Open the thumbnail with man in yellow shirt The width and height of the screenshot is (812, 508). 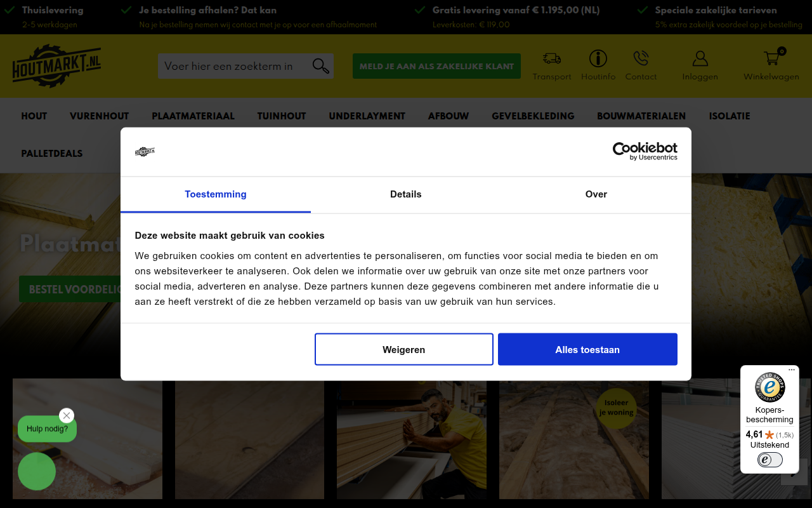pyautogui.click(x=412, y=439)
